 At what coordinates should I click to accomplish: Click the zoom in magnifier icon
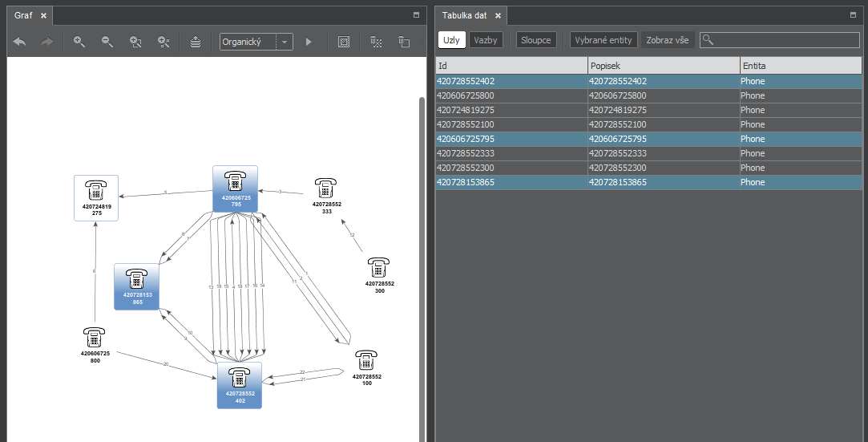click(x=79, y=42)
